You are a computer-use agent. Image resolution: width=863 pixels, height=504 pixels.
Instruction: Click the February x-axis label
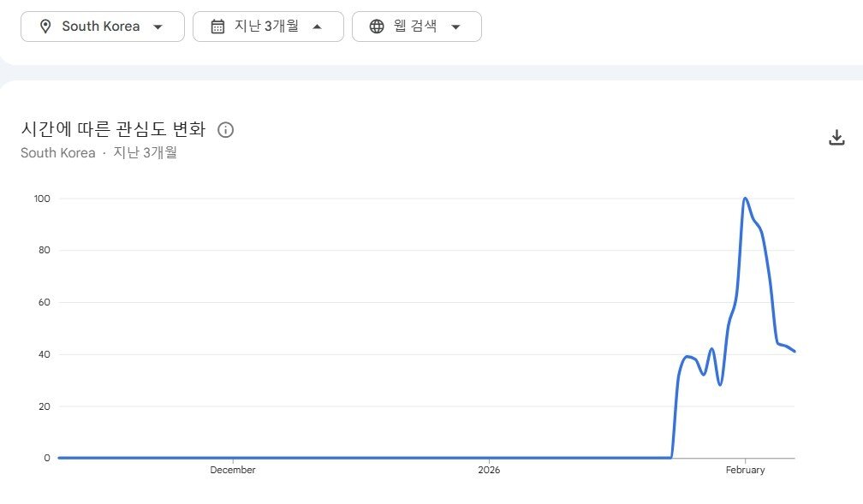[745, 470]
